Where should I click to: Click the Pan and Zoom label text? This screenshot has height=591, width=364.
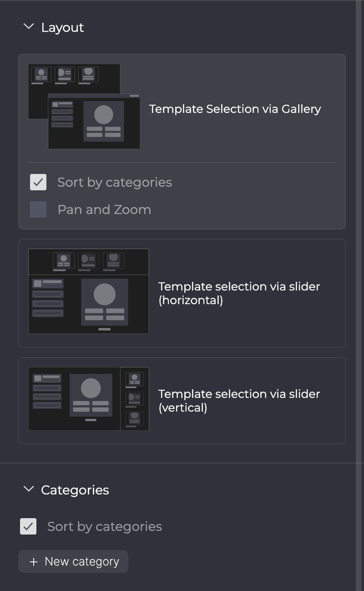pos(104,209)
